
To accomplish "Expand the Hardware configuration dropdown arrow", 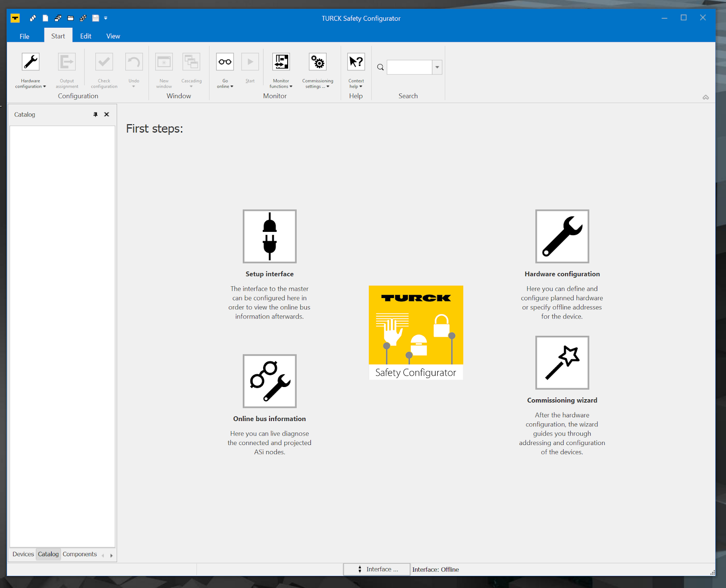I will [x=44, y=87].
